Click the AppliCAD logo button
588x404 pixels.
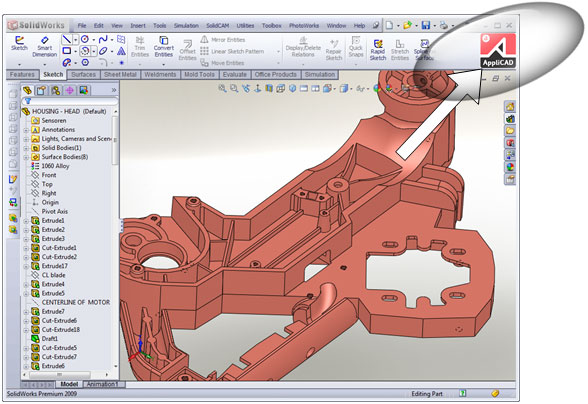point(498,51)
